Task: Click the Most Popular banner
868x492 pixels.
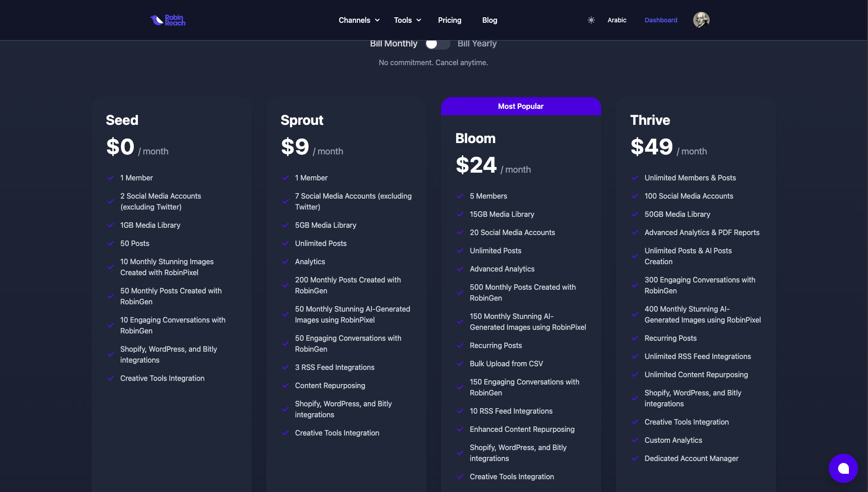Action: (x=521, y=106)
